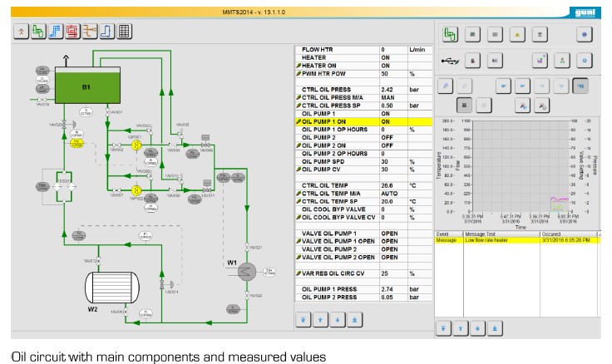The width and height of the screenshot is (612, 364).
Task: Select the highlighted OIL PUMP 1 ON row
Action: click(337, 121)
